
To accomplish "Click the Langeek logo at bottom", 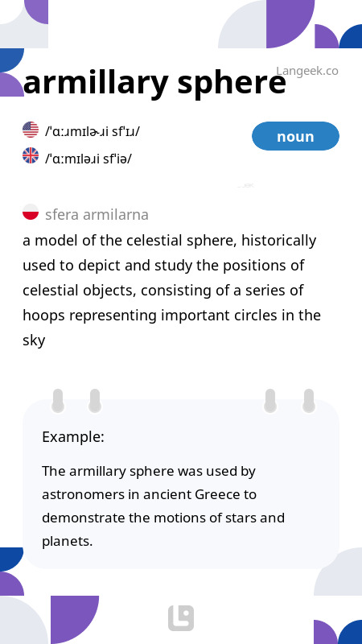I will coord(181,617).
